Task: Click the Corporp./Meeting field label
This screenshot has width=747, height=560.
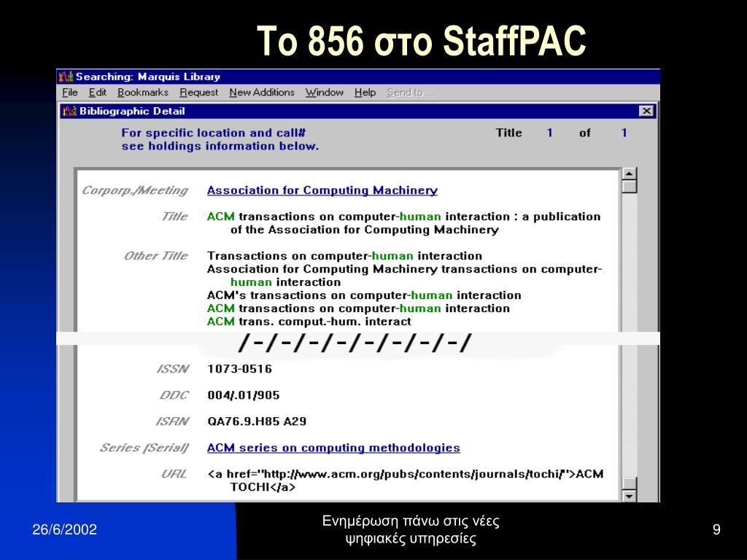Action: pyautogui.click(x=135, y=190)
